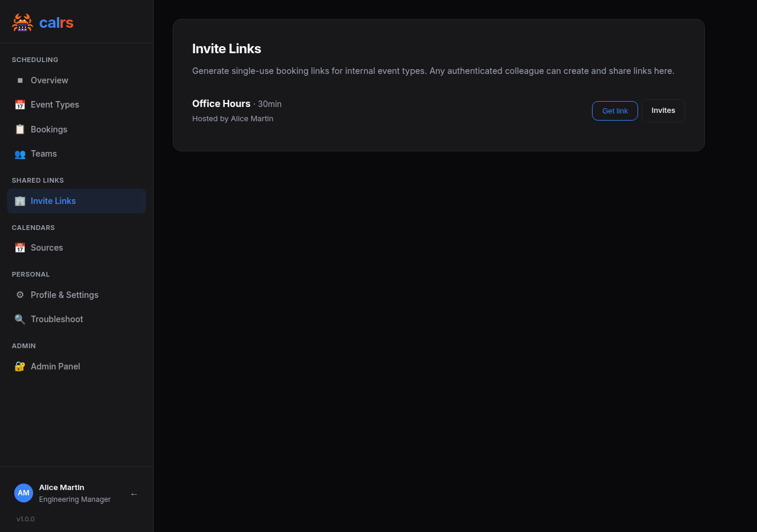
Task: Click the Troubleshoot magnifier icon
Action: pos(20,319)
